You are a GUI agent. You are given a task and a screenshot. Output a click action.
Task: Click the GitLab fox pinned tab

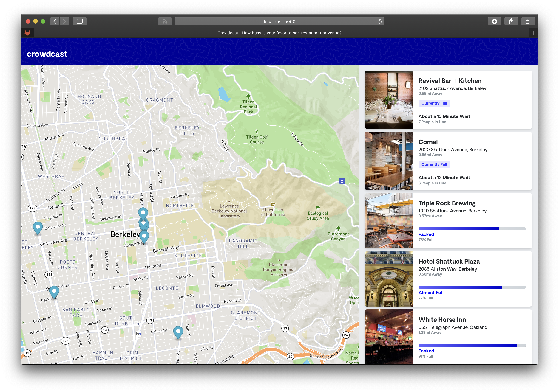tap(27, 33)
